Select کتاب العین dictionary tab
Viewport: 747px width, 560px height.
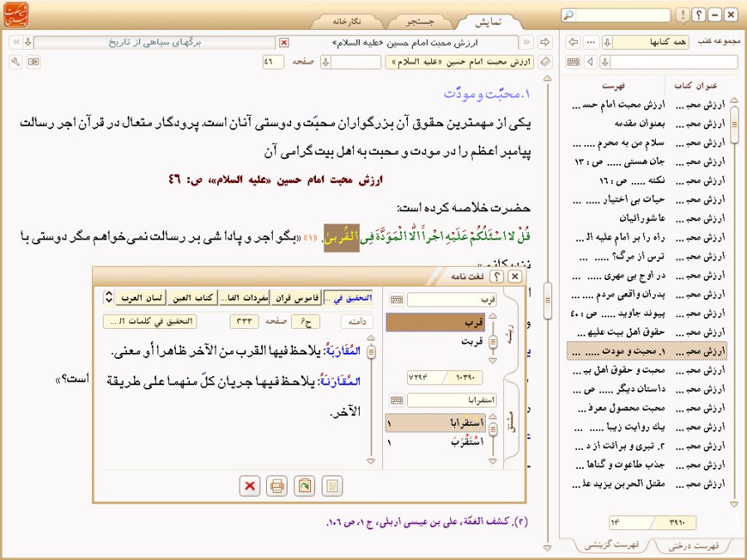[192, 297]
